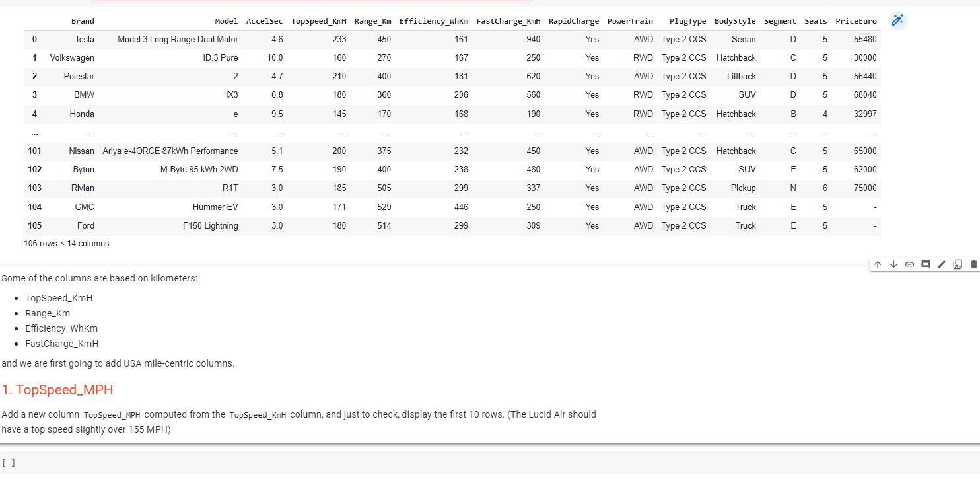The width and height of the screenshot is (980, 483).
Task: Click the 'ID.3 Pure' model cell
Action: point(221,58)
